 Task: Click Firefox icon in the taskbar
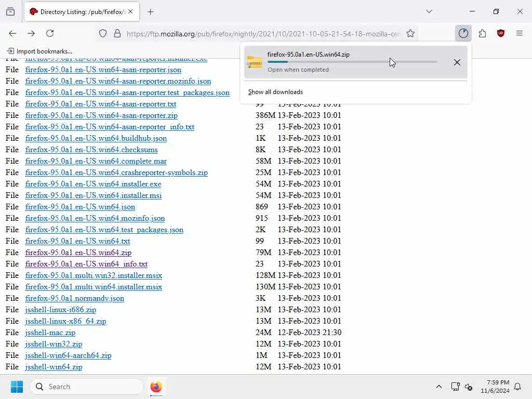[x=156, y=387]
